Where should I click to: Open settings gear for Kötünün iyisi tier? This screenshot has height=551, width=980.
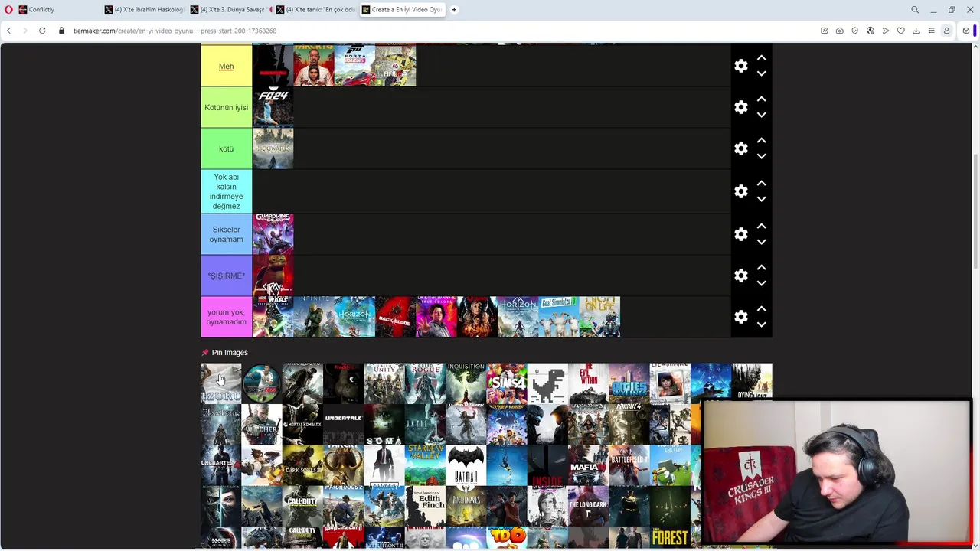[740, 107]
